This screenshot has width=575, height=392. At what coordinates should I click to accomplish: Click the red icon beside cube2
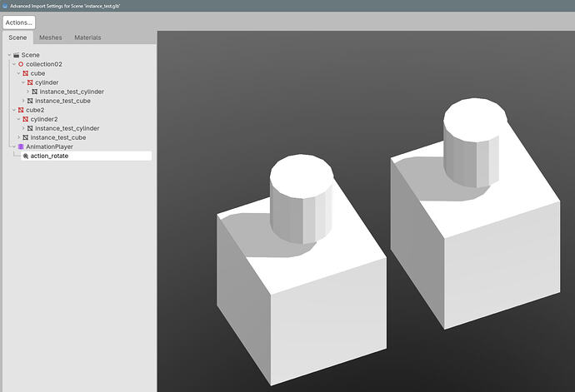[21, 110]
